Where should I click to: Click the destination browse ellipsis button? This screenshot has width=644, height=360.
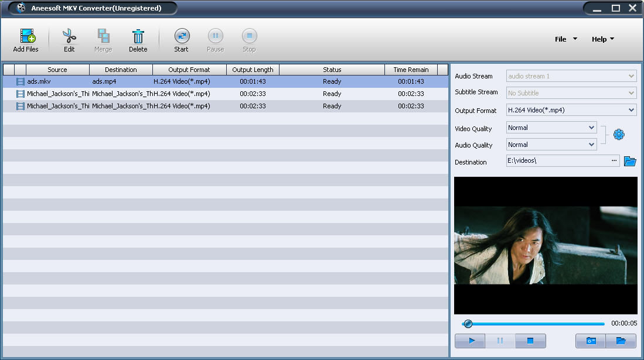tap(614, 160)
